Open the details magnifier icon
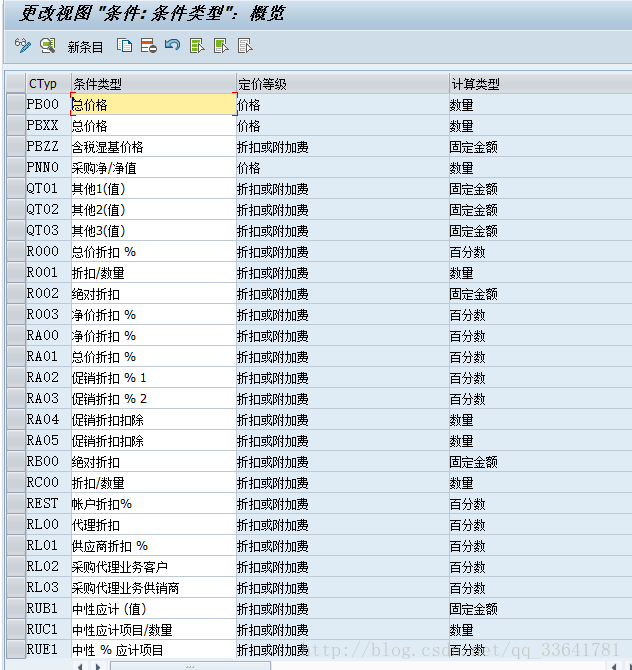Image resolution: width=632 pixels, height=670 pixels. [47, 46]
